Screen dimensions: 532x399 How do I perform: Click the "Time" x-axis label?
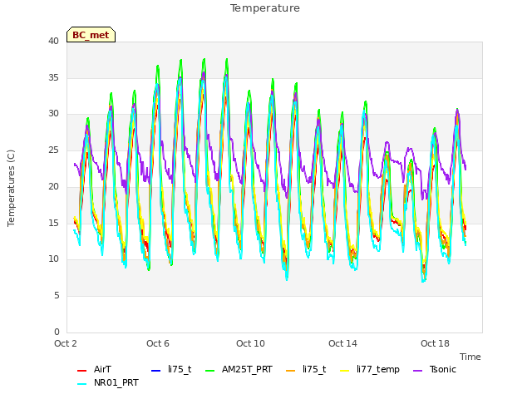tap(470, 357)
